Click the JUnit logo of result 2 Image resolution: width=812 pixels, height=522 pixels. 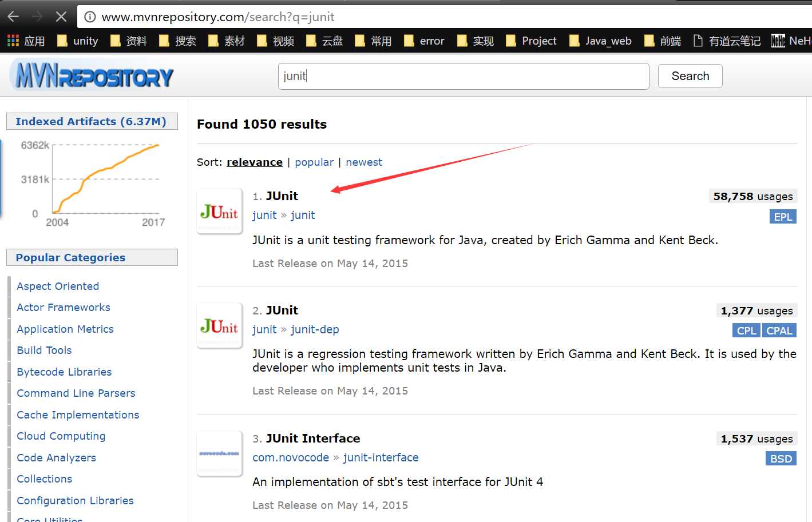219,326
